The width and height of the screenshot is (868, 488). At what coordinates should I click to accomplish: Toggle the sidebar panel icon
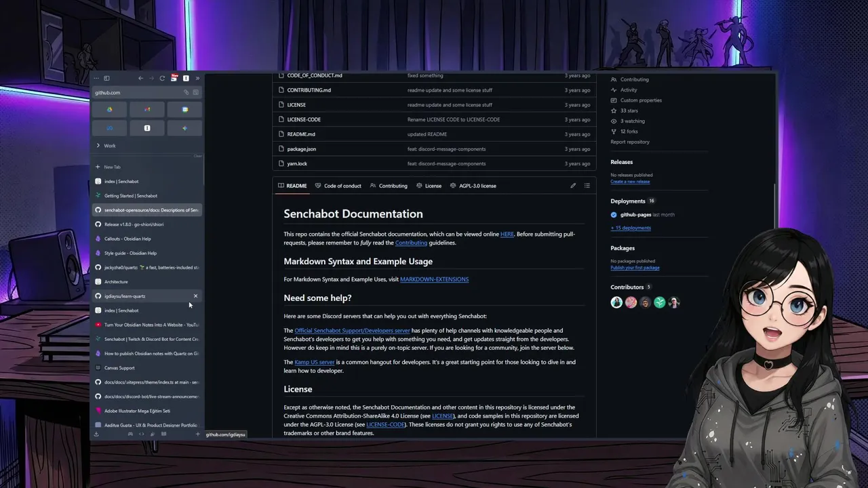[x=106, y=78]
